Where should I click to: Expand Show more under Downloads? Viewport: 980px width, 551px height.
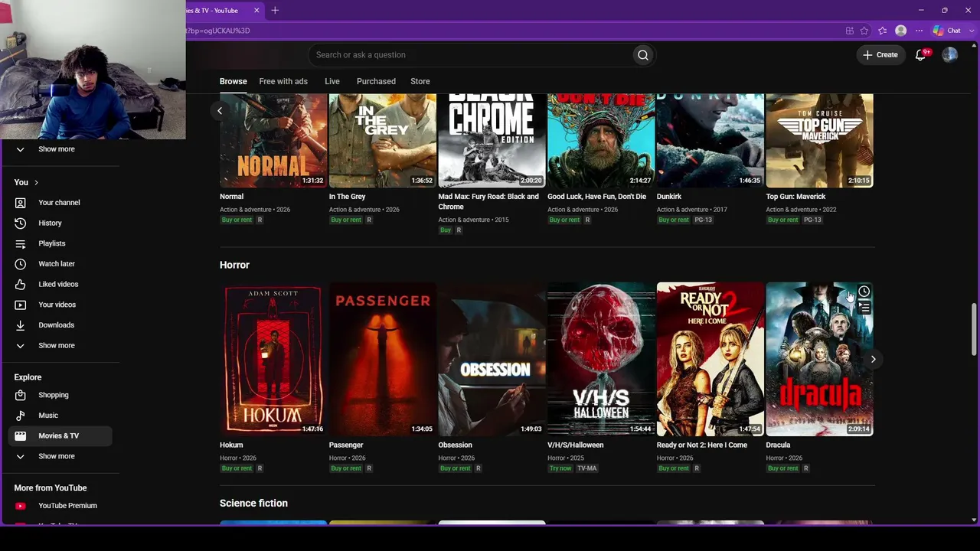pyautogui.click(x=57, y=346)
